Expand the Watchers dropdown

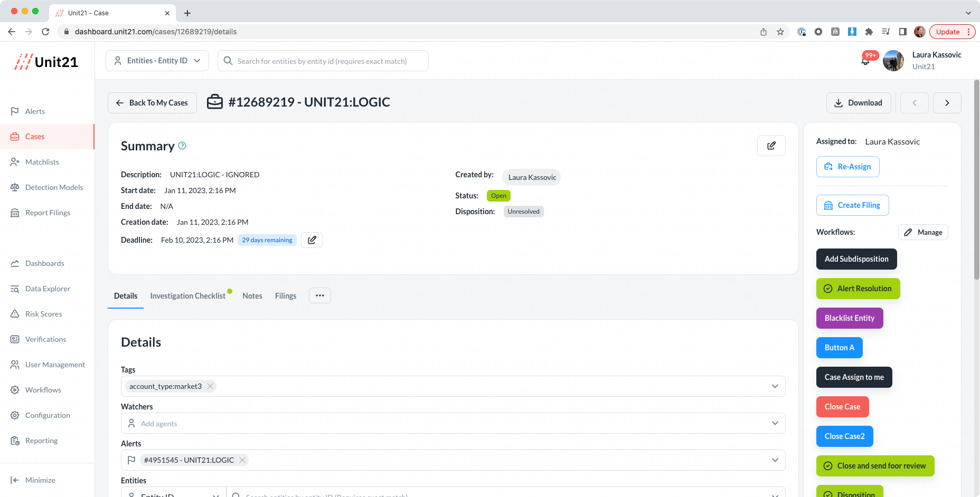(775, 423)
